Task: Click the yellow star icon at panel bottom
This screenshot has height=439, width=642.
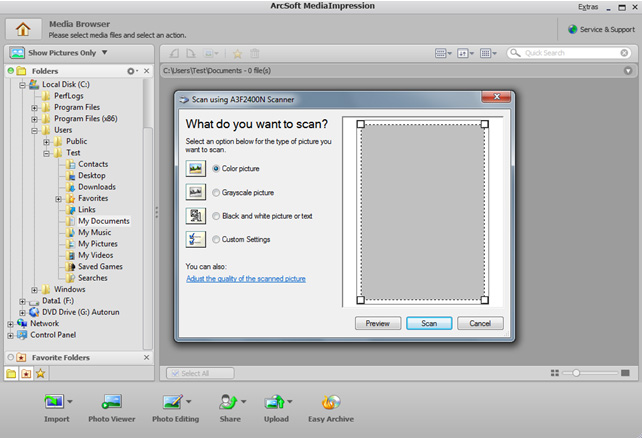Action: click(x=40, y=373)
